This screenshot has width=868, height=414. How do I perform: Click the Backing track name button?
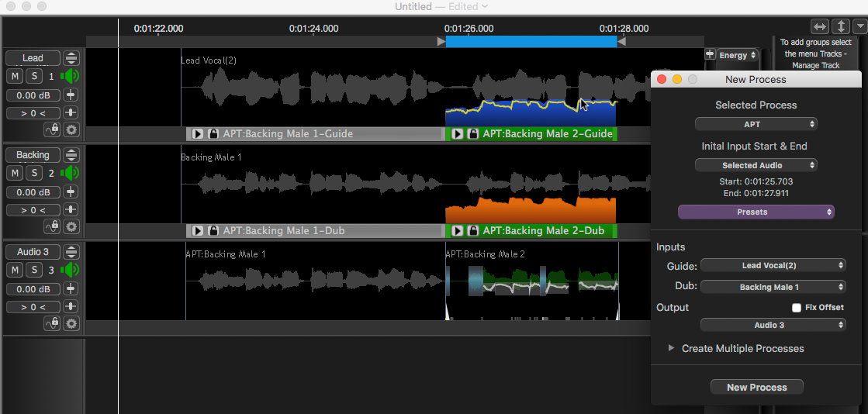tap(33, 155)
